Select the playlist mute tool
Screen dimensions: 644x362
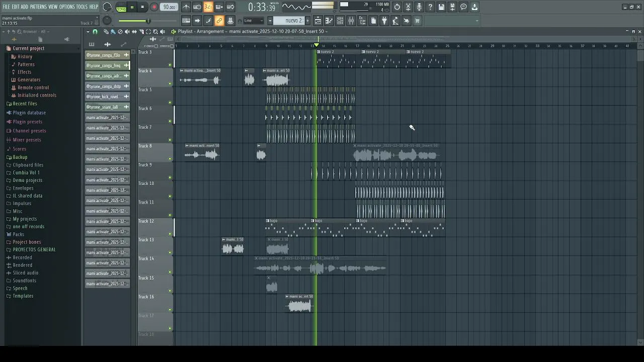click(127, 32)
